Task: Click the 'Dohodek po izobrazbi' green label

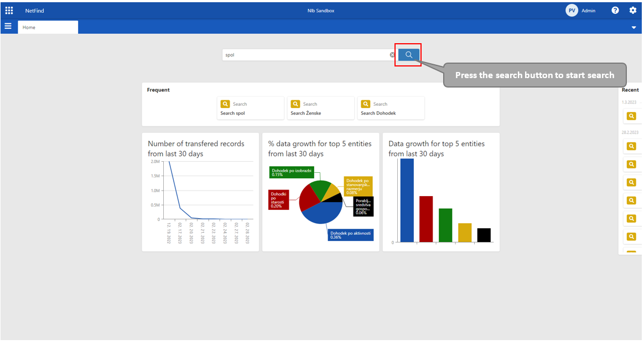Action: pos(292,172)
